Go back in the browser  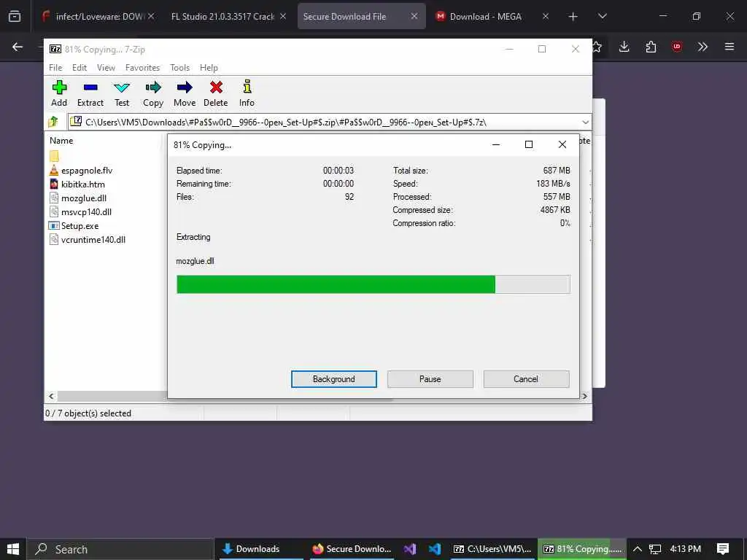18,47
